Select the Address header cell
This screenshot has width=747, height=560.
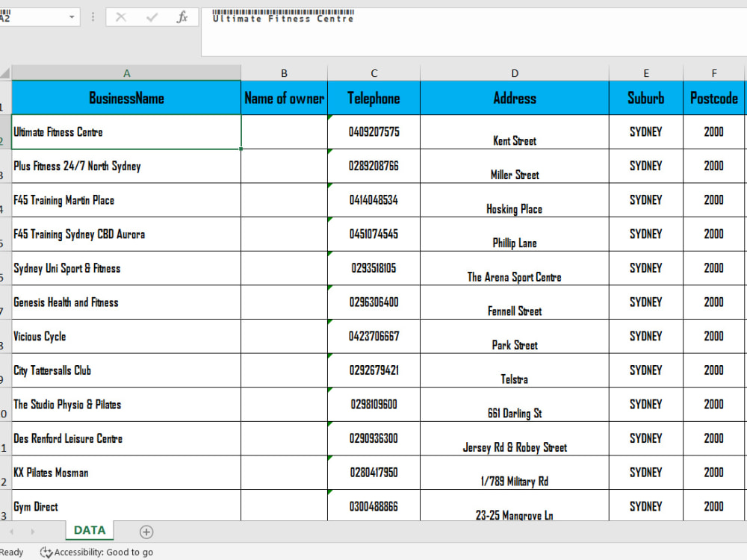click(515, 98)
